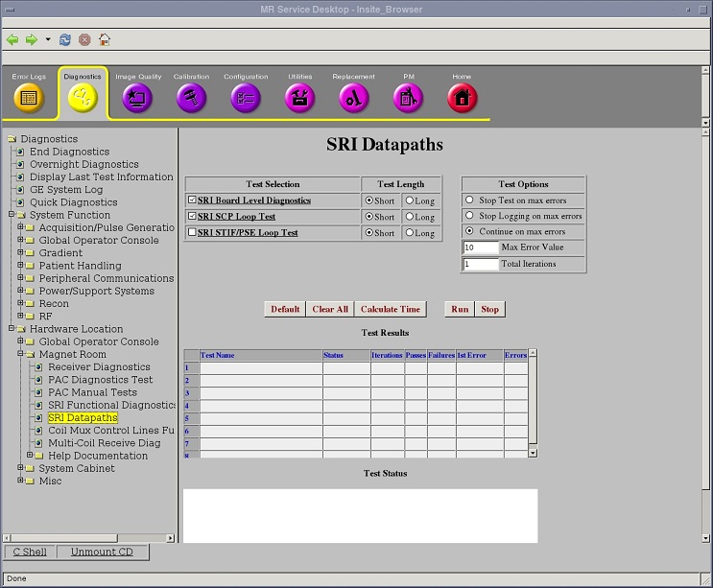Go to the Home icon
The image size is (713, 588).
(462, 97)
